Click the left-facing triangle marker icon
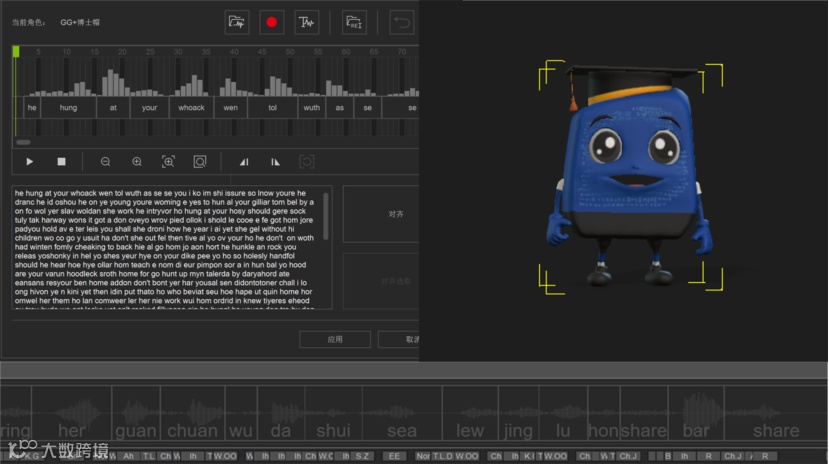This screenshot has width=829, height=466. (x=244, y=161)
